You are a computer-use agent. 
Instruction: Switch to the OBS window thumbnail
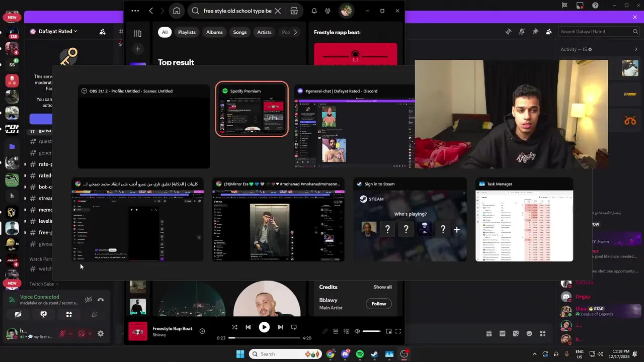coord(144,127)
